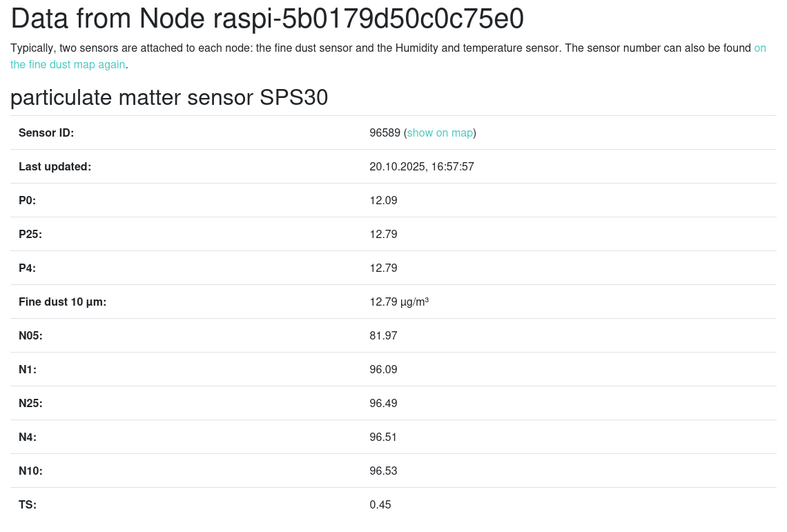The image size is (787, 532).
Task: Click the N4 value 96.51
Action: tap(383, 437)
